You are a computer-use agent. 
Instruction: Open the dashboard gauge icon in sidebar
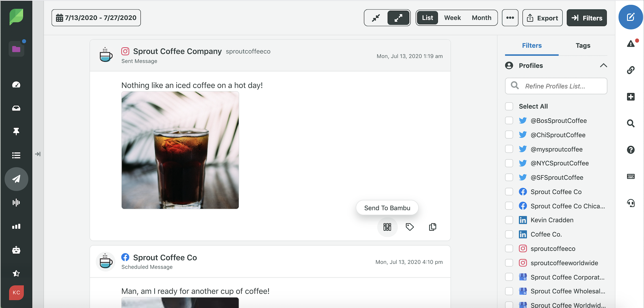pos(16,85)
